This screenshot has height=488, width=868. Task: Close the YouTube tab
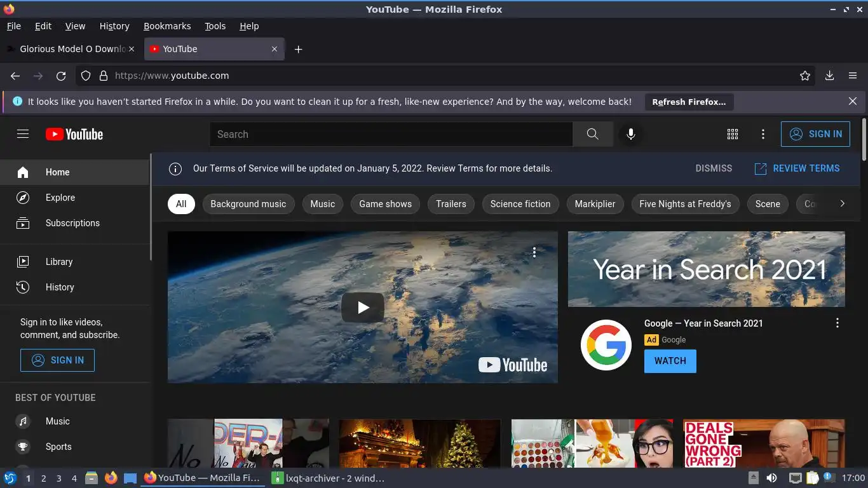pyautogui.click(x=275, y=49)
